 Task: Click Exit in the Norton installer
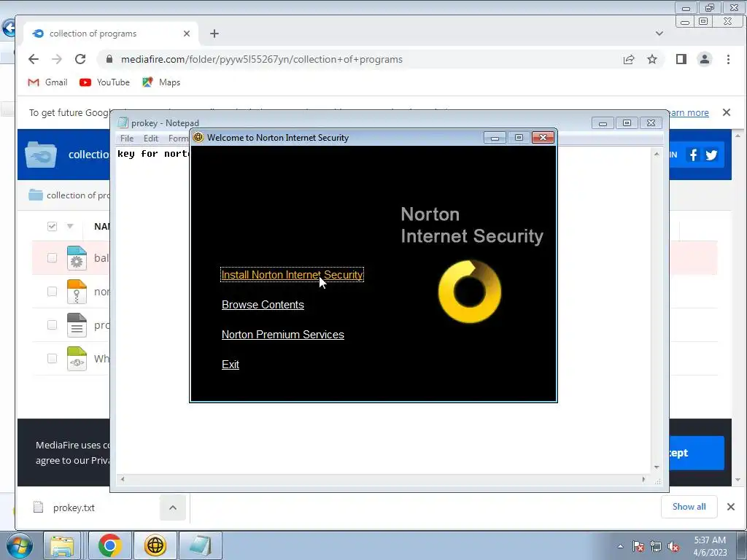click(230, 365)
